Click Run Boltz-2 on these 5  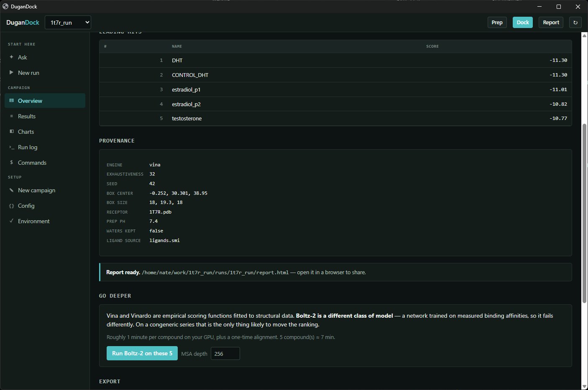142,353
